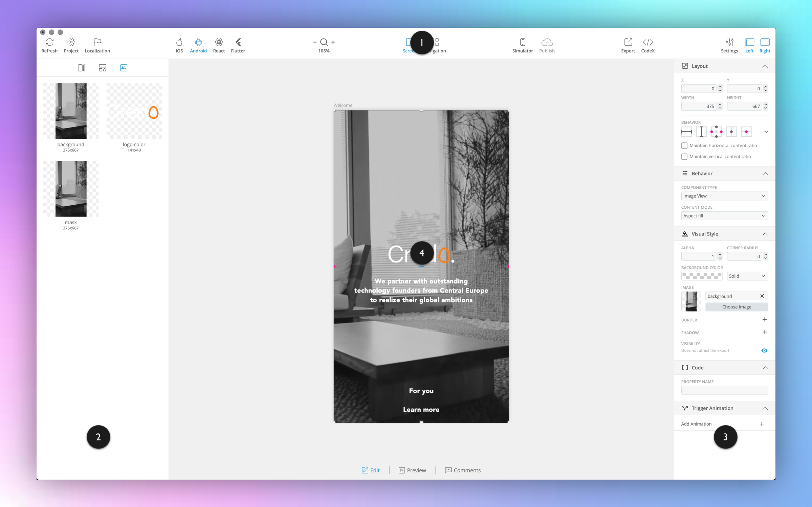Switch to the Preview tab

(412, 470)
